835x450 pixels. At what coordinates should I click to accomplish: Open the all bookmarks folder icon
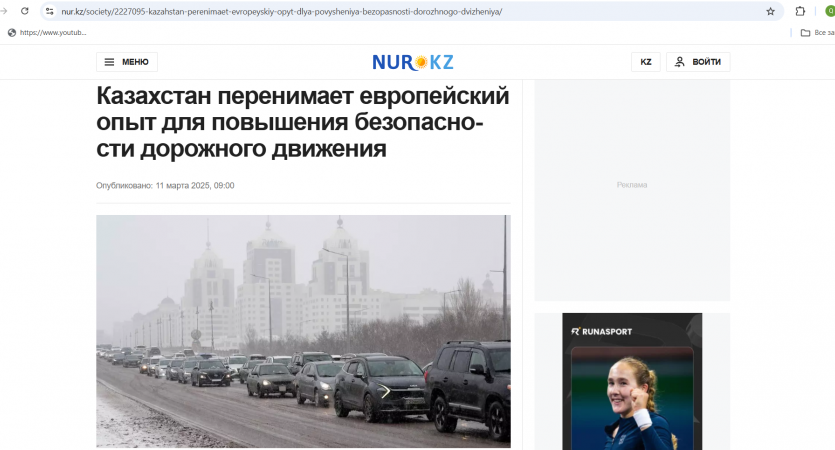pos(805,32)
